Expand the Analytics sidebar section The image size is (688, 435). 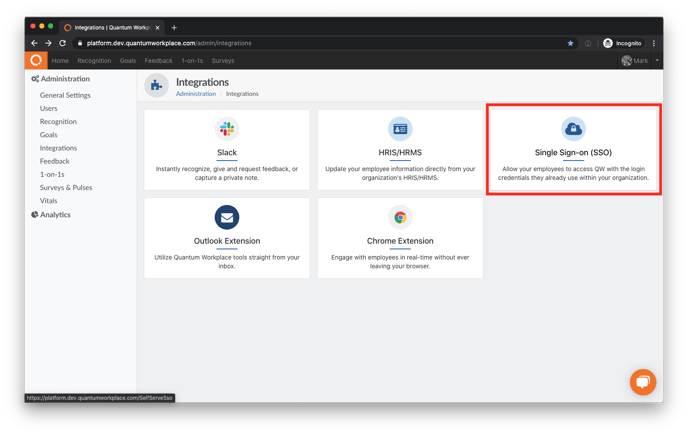(x=55, y=215)
